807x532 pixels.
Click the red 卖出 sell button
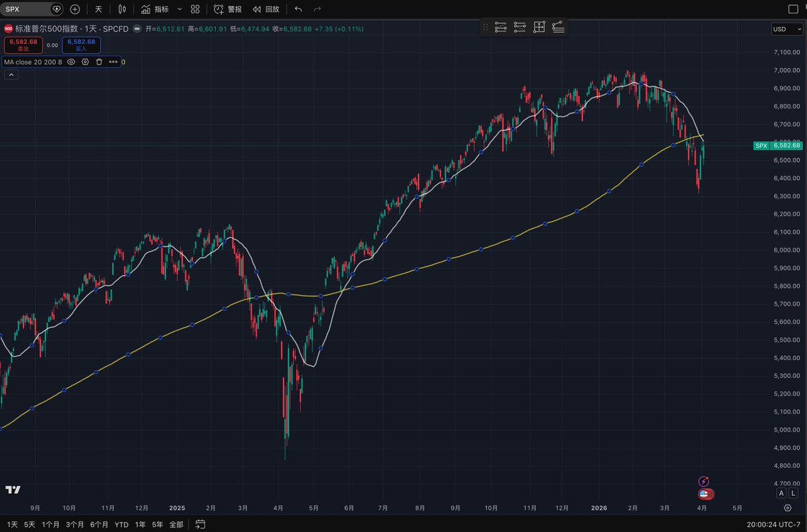(x=23, y=45)
